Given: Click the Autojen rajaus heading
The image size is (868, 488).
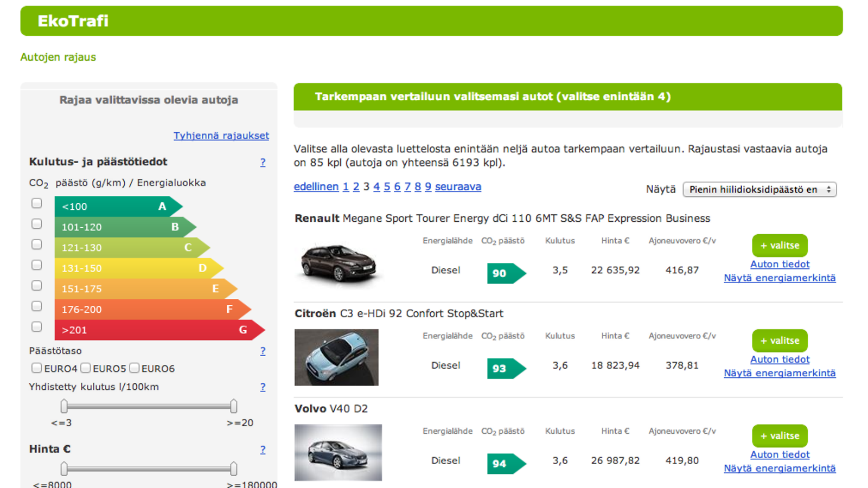Looking at the screenshot, I should click(x=58, y=57).
